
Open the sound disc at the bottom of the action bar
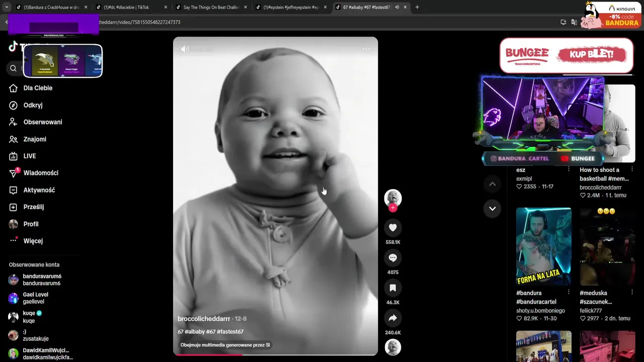[x=393, y=347]
